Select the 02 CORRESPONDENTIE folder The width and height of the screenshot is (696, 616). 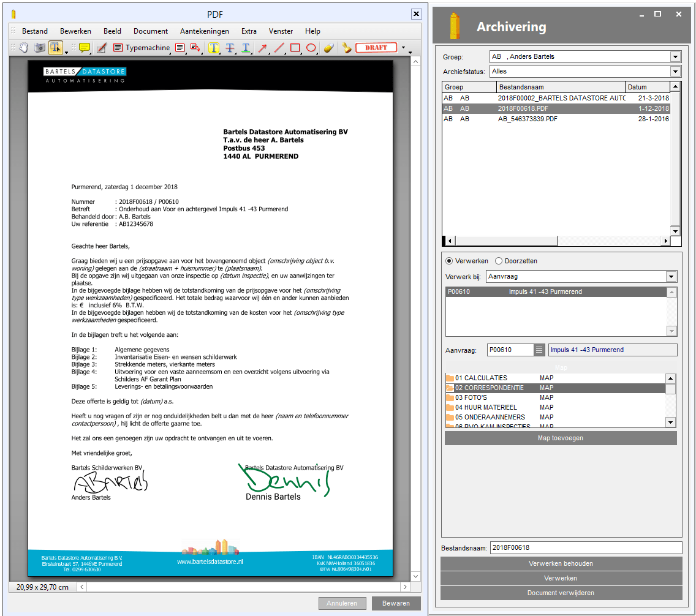click(x=555, y=388)
